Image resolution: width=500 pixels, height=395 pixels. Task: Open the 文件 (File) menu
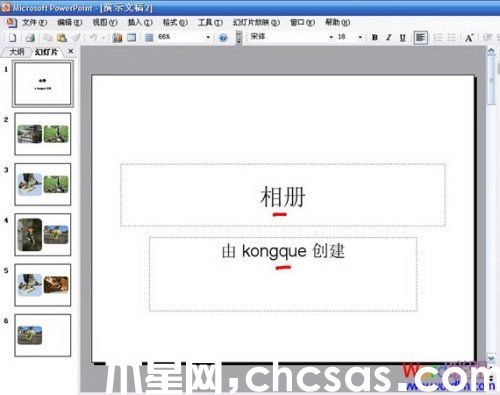[x=34, y=22]
